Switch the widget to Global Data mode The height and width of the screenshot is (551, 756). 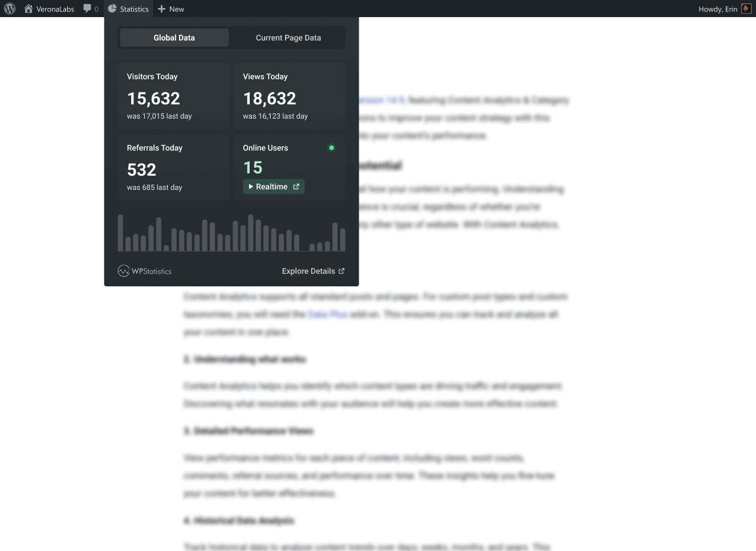point(174,37)
